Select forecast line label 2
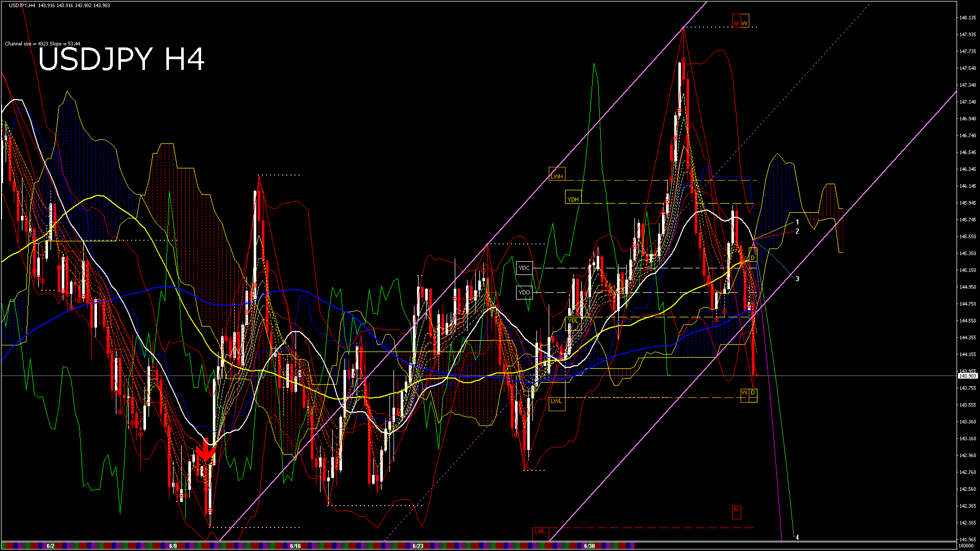980x551 pixels. coord(797,232)
